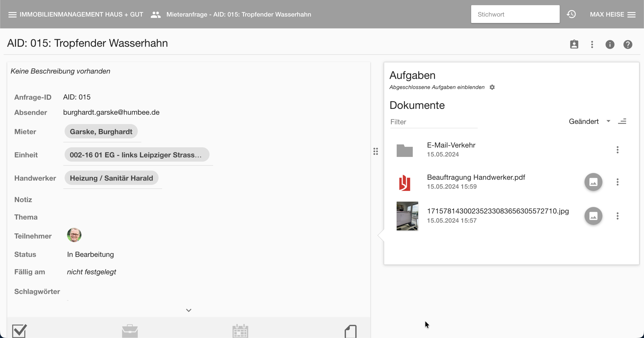This screenshot has height=338, width=644.
Task: Preview Beauftragung Handwerker.pdf with image button
Action: click(x=593, y=182)
